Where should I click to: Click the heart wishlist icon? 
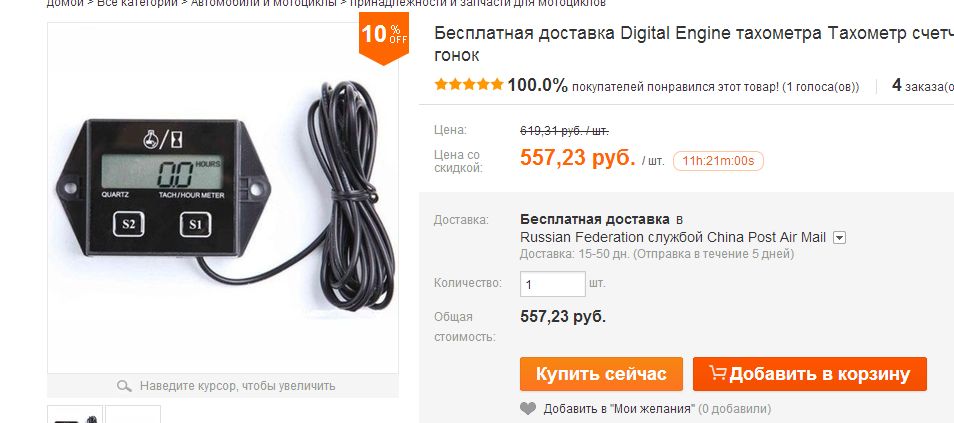[528, 408]
